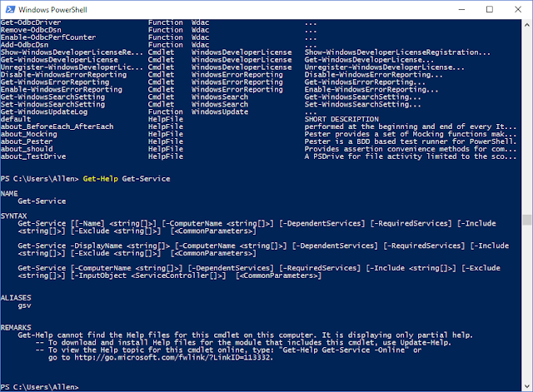Click 'Set-WindowsSearchSetting' in the name column

52,105
